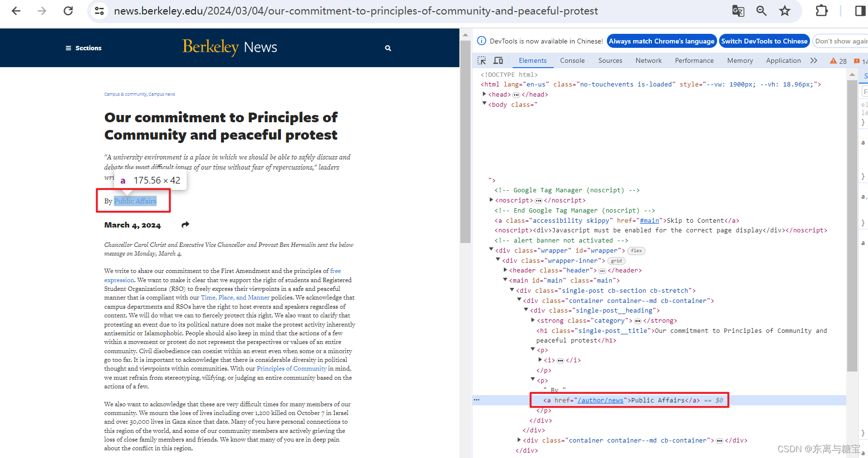
Task: Expand the strong class category node
Action: coord(533,320)
